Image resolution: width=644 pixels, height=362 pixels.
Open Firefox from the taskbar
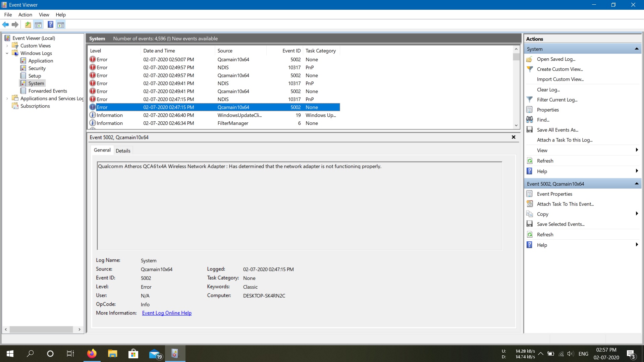pos(92,354)
